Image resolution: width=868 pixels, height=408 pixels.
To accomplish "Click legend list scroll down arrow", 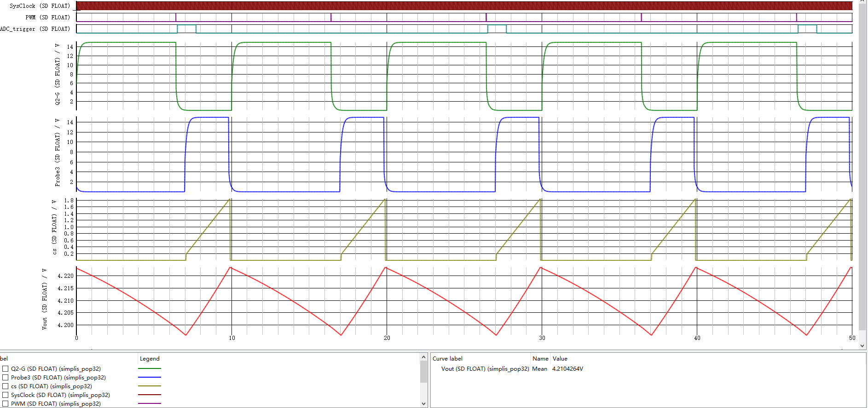I will pyautogui.click(x=424, y=404).
